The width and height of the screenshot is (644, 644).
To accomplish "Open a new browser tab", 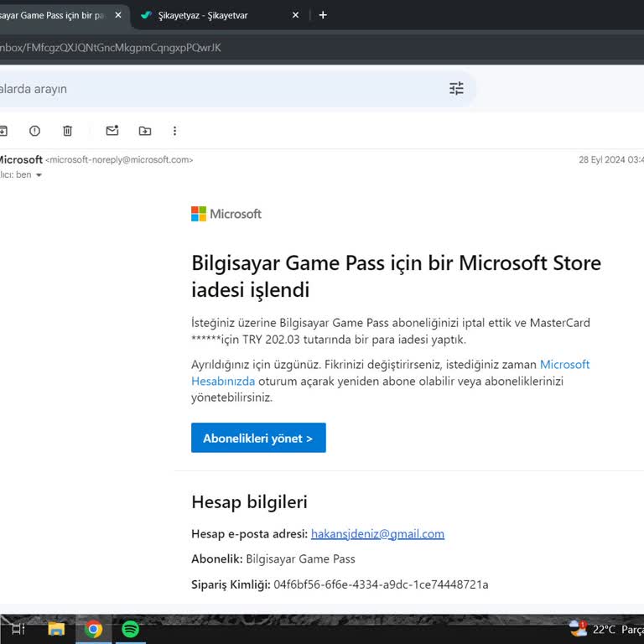I will 323,15.
